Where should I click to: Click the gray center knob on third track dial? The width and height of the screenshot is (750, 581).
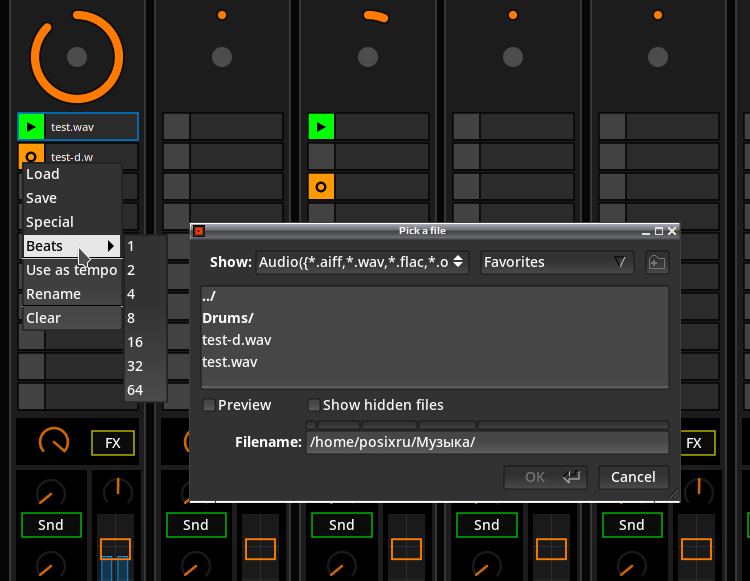point(368,57)
